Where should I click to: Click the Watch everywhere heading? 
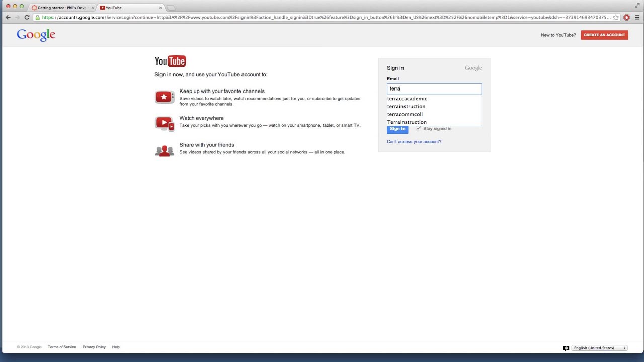pos(201,118)
